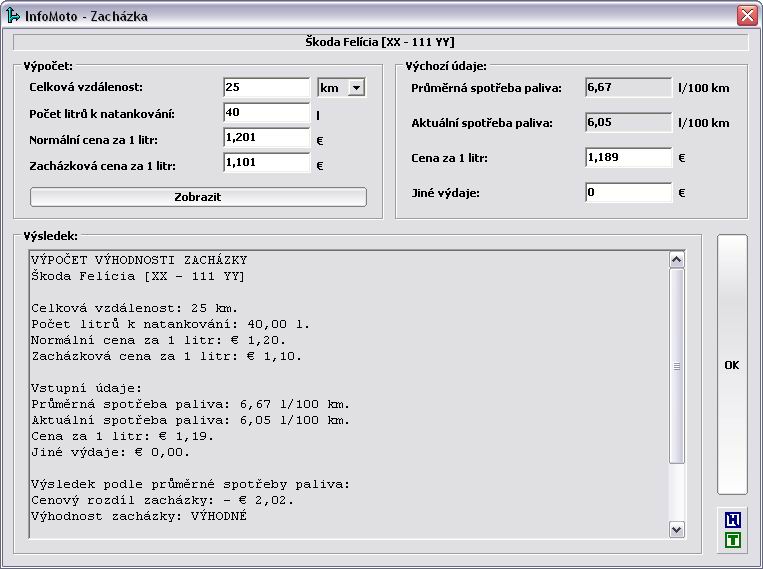Click the Průměrná spotřeba paliva field
The image size is (763, 569).
[x=628, y=88]
